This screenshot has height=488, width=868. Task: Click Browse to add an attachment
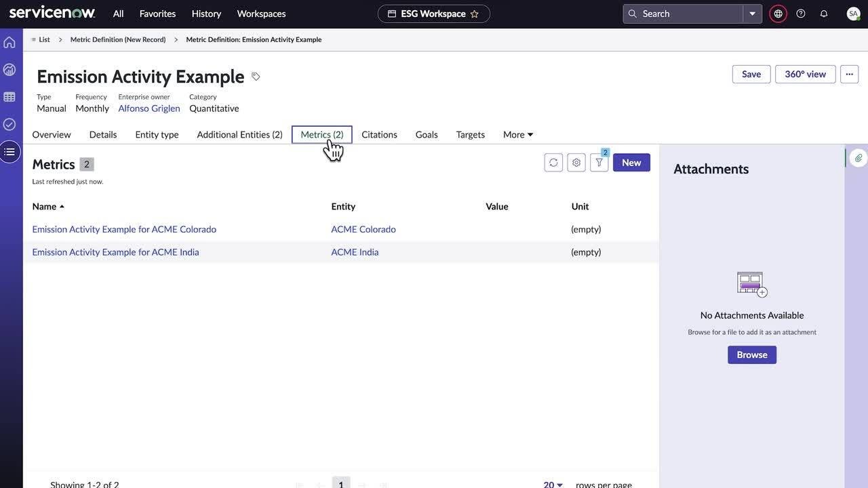coord(752,354)
